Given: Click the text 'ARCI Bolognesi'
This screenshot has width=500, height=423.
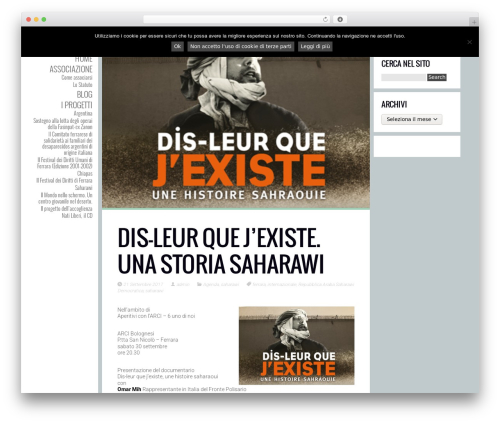Looking at the screenshot, I should [136, 333].
